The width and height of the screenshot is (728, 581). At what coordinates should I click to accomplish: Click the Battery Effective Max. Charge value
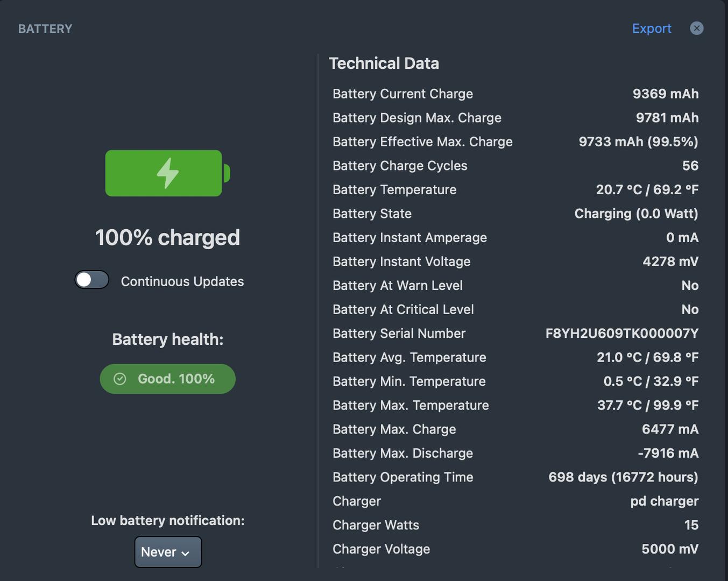click(638, 142)
